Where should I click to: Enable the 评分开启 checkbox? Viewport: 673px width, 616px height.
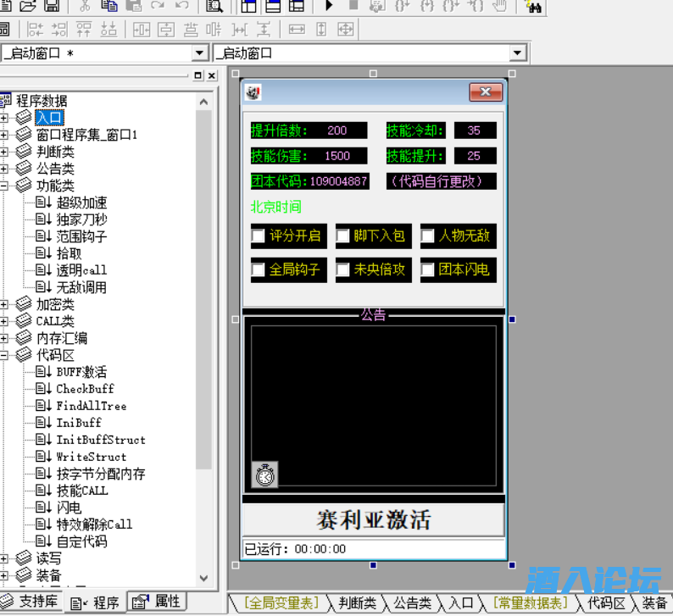coord(258,236)
